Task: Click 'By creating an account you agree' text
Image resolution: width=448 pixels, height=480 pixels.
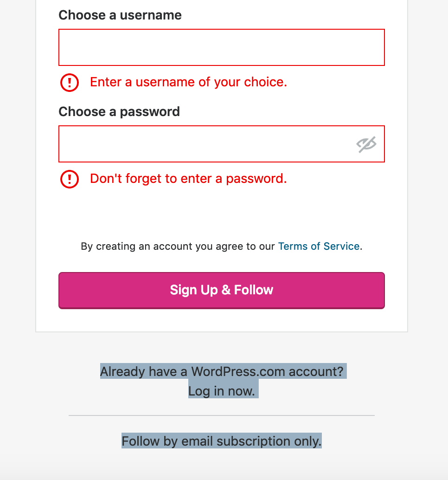Action: click(x=178, y=246)
